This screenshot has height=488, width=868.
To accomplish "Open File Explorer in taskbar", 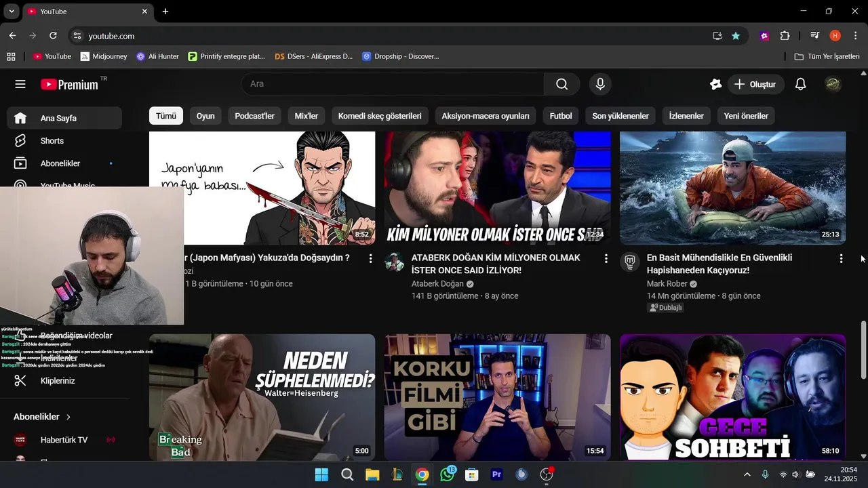I will point(372,474).
